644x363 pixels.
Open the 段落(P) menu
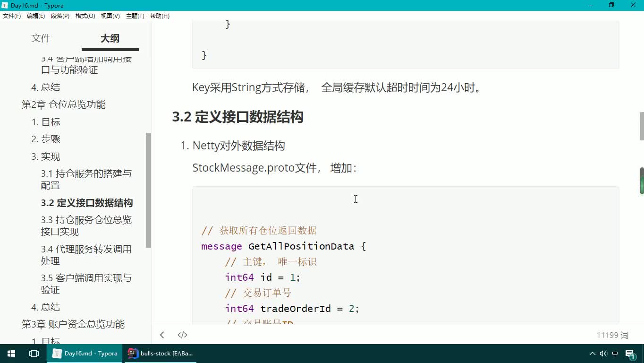pyautogui.click(x=60, y=16)
